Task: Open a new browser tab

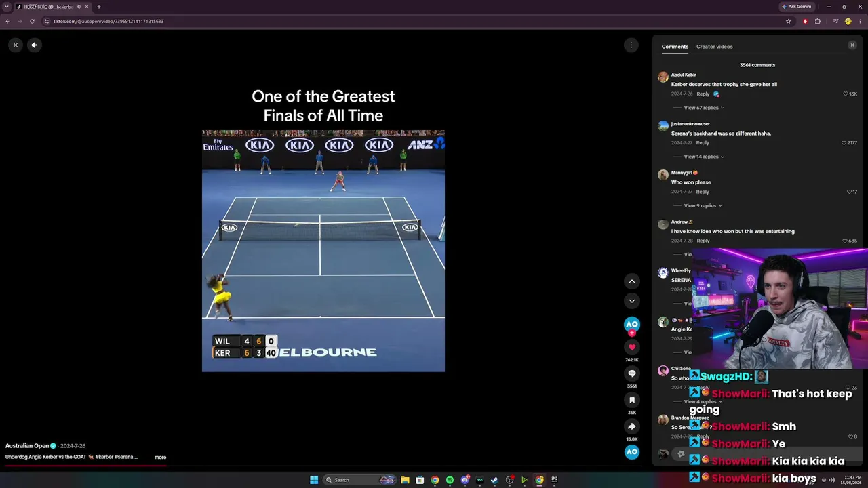Action: pos(98,7)
